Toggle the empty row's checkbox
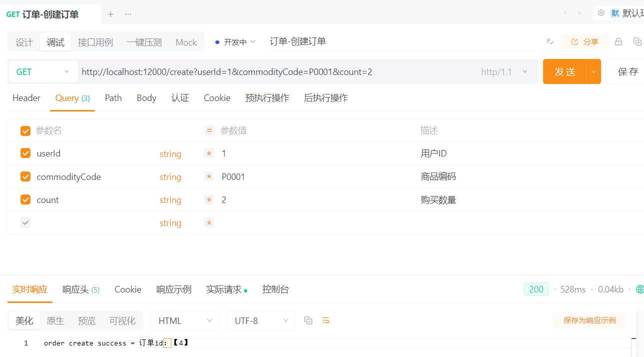644x357 pixels. point(25,222)
